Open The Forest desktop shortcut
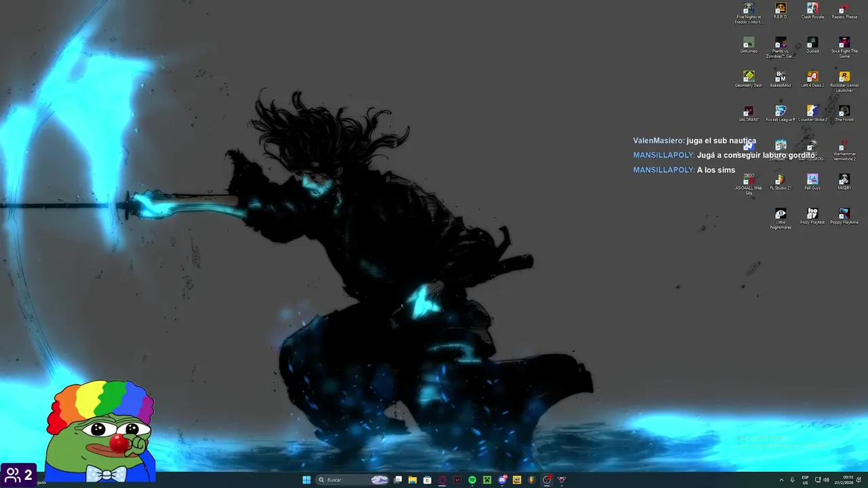 click(x=844, y=113)
